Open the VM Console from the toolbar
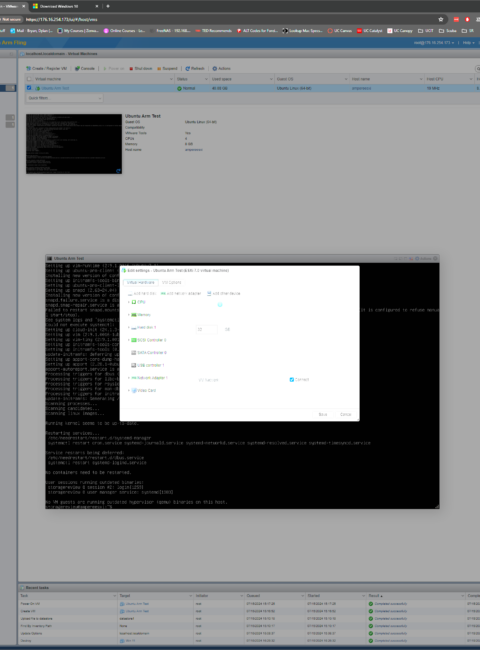 pyautogui.click(x=85, y=68)
